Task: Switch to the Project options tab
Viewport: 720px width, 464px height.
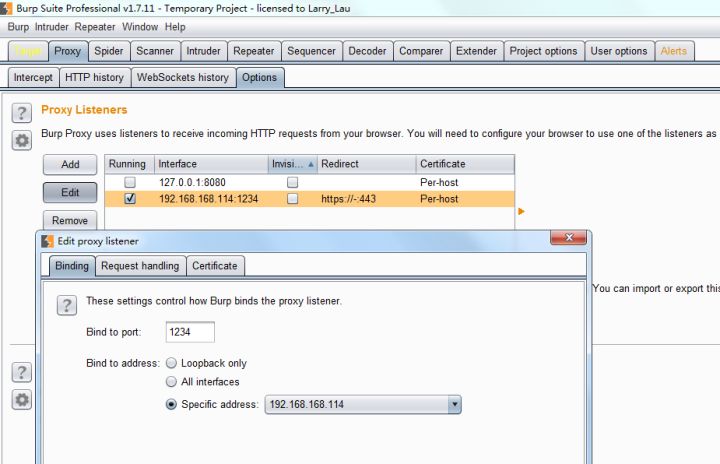Action: click(x=544, y=51)
